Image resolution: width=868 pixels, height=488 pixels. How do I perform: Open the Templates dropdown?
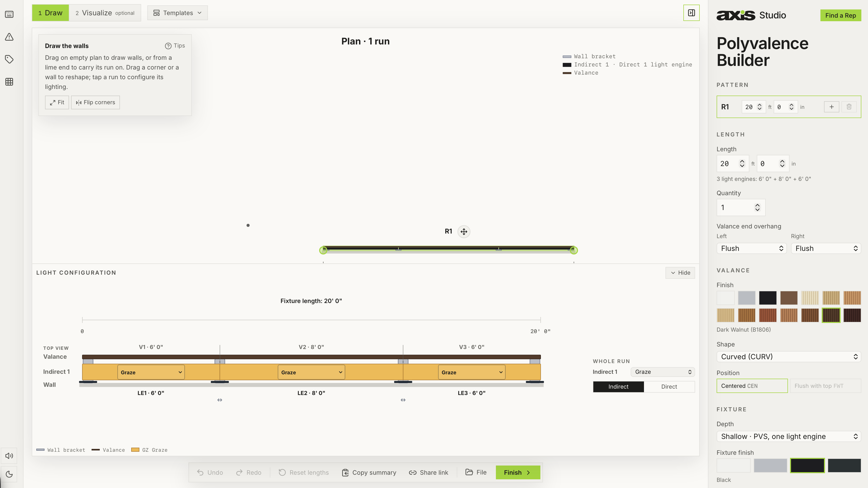pyautogui.click(x=177, y=13)
